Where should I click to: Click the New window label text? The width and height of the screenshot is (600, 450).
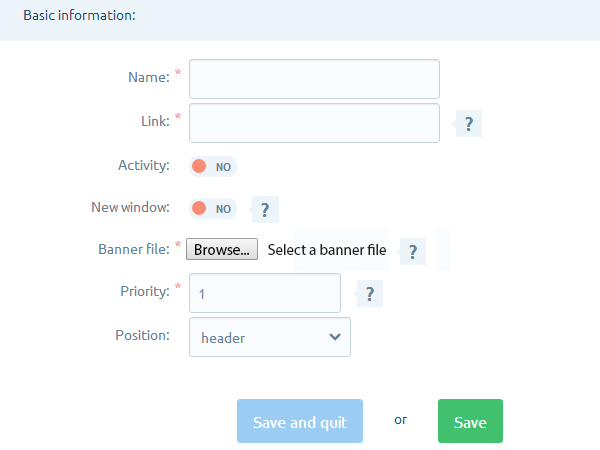pyautogui.click(x=130, y=207)
